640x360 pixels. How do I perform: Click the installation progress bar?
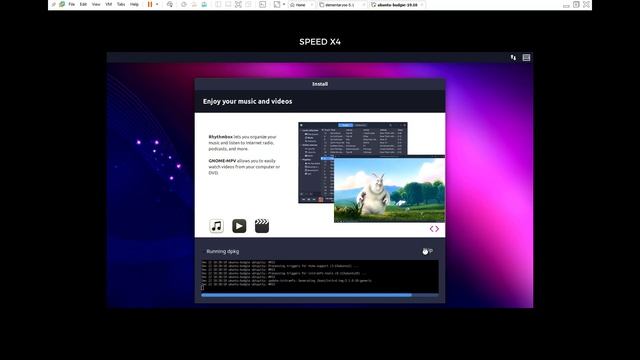click(x=320, y=295)
